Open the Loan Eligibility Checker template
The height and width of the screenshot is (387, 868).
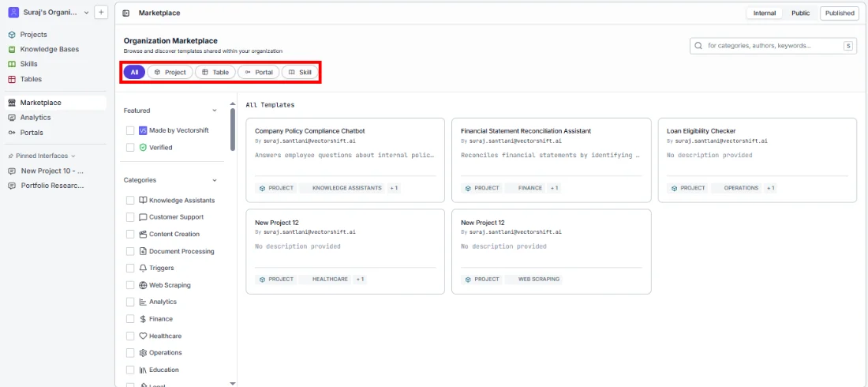pos(758,160)
